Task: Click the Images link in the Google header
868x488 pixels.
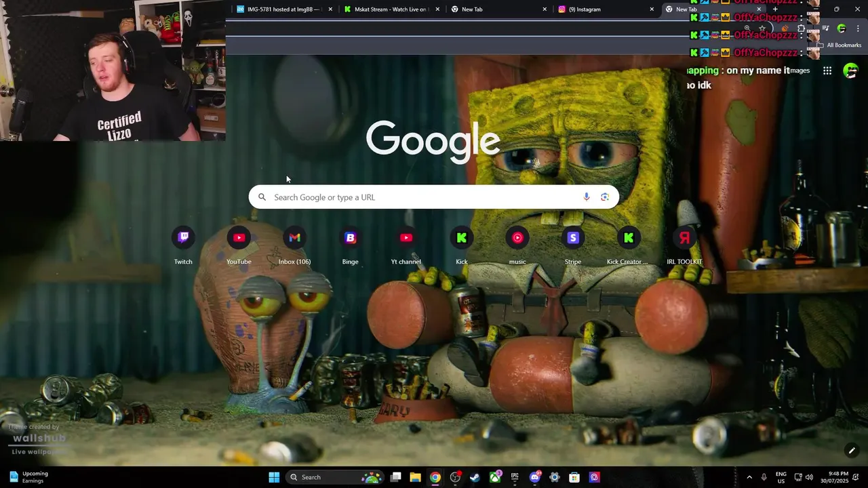Action: point(798,70)
